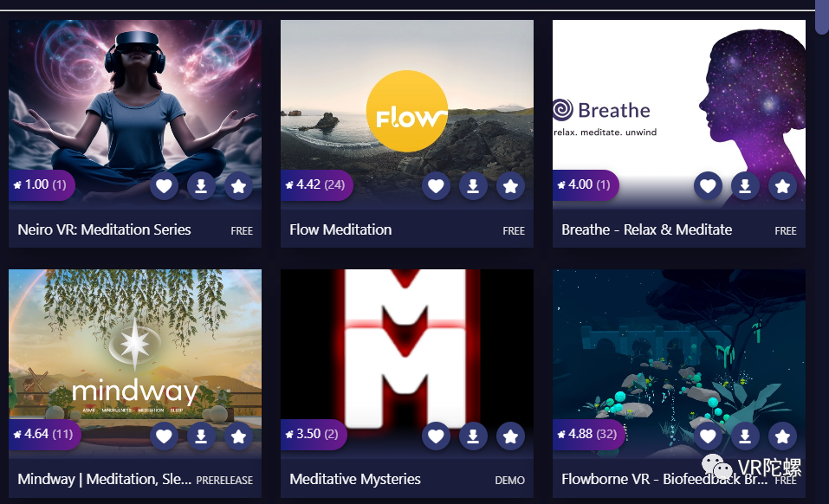Open Neiro VR: Meditation Series title
Screen dimensions: 829x504
(x=104, y=229)
